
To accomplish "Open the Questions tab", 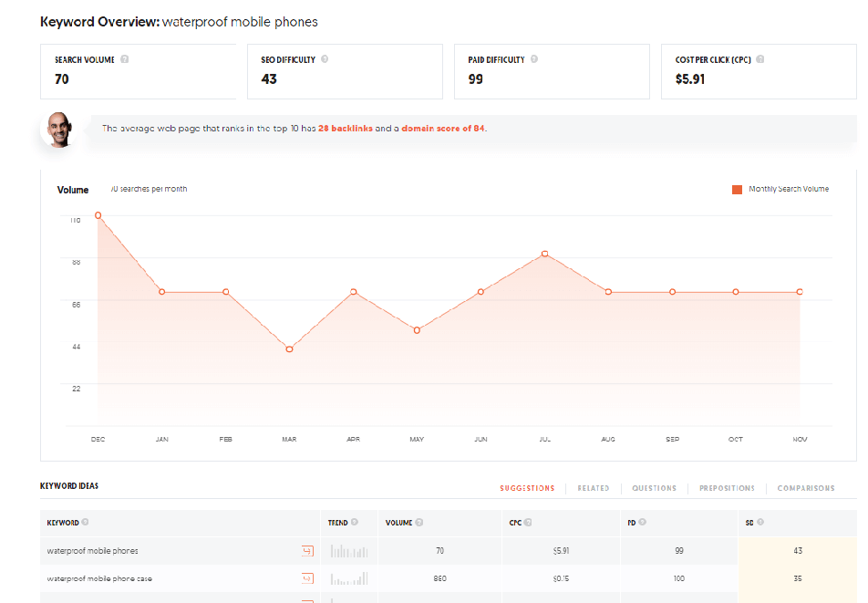I will (654, 488).
